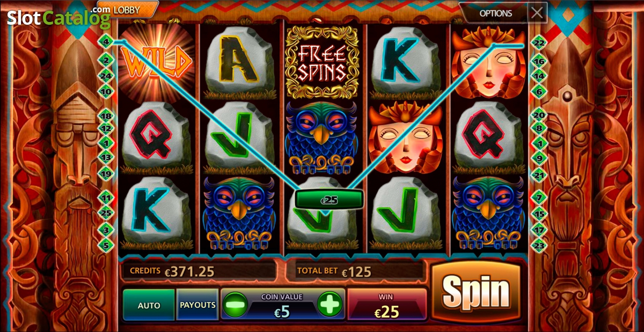Click the green plus coin value button
This screenshot has height=332, width=644.
pyautogui.click(x=330, y=305)
